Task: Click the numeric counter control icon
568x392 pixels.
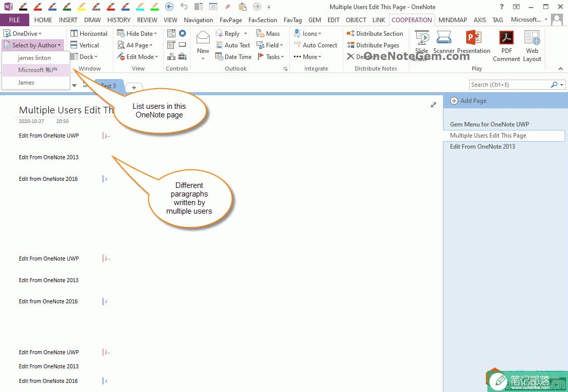Action: click(x=171, y=56)
